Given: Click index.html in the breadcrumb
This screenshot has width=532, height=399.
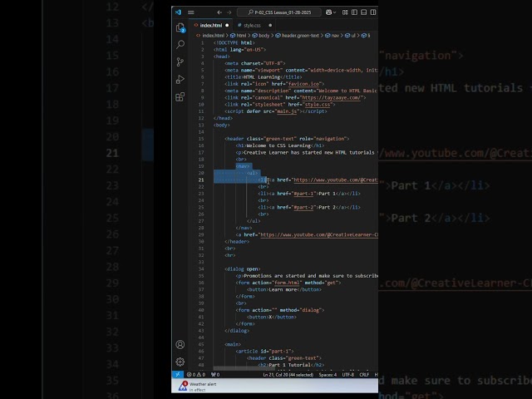Looking at the screenshot, I should coord(214,35).
